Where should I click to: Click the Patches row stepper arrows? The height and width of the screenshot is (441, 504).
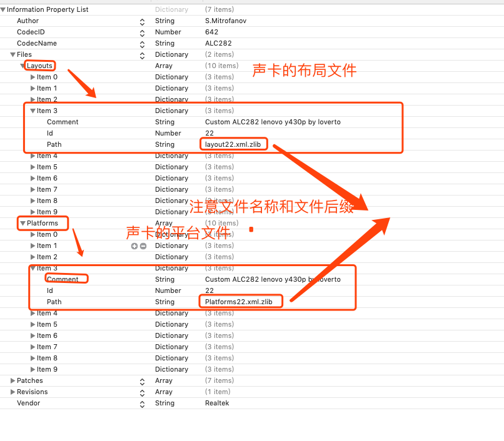(x=142, y=380)
